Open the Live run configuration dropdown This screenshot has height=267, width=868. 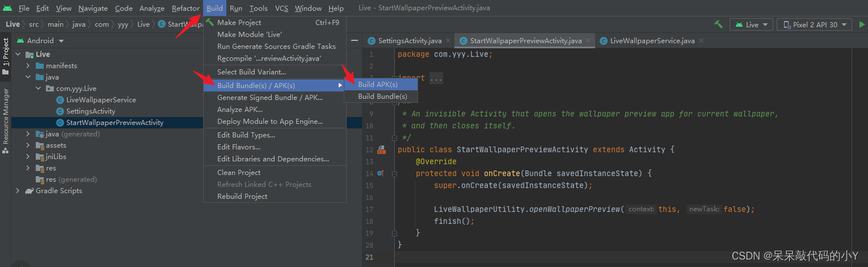coord(751,24)
